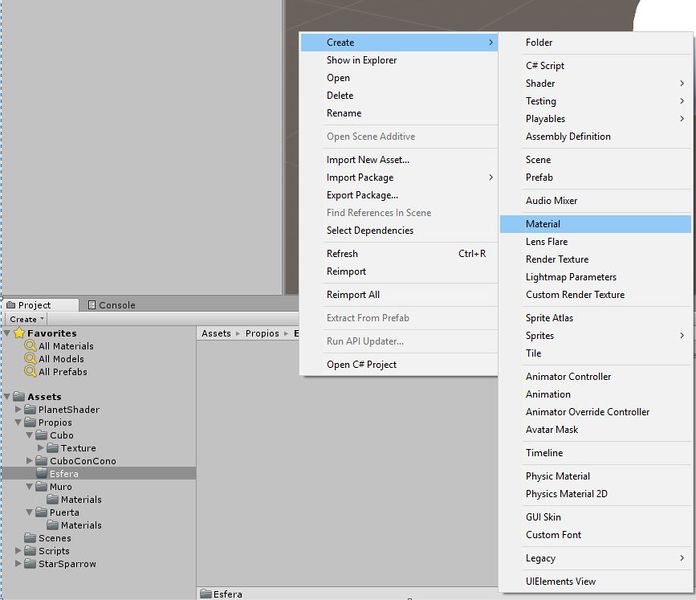Image resolution: width=696 pixels, height=600 pixels.
Task: Click Export Package...
Action: 399,195
